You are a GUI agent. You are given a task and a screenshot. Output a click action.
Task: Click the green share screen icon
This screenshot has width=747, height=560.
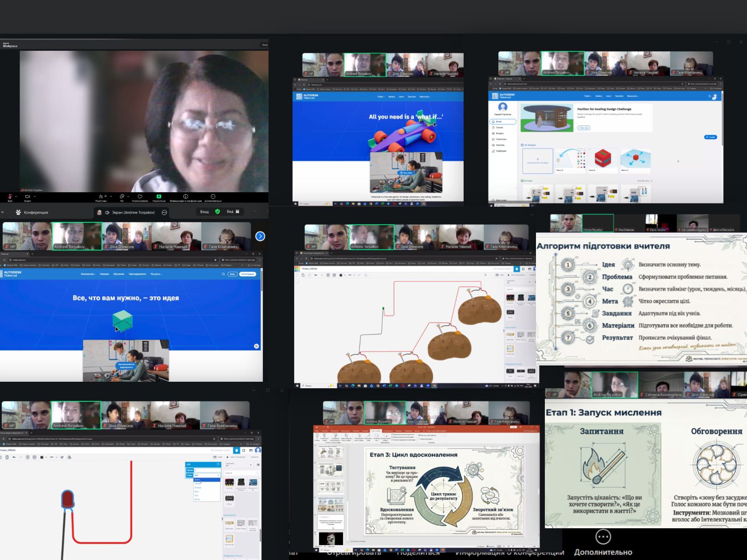159,197
